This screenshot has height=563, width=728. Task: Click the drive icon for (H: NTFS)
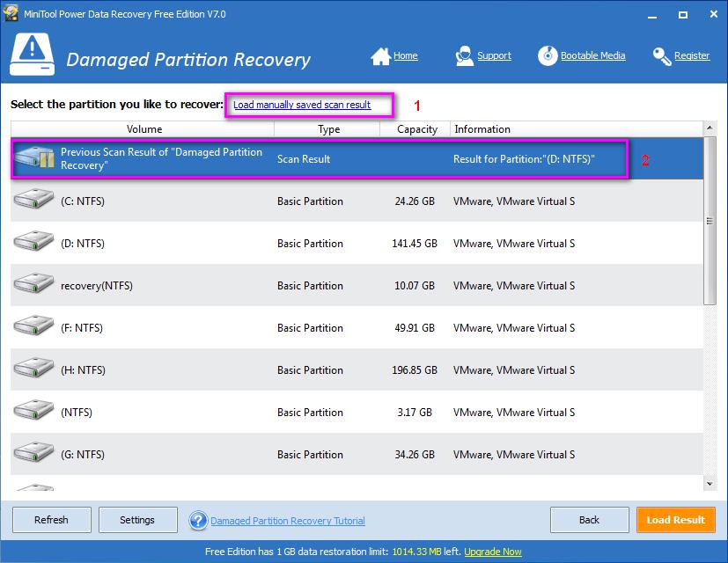33,369
